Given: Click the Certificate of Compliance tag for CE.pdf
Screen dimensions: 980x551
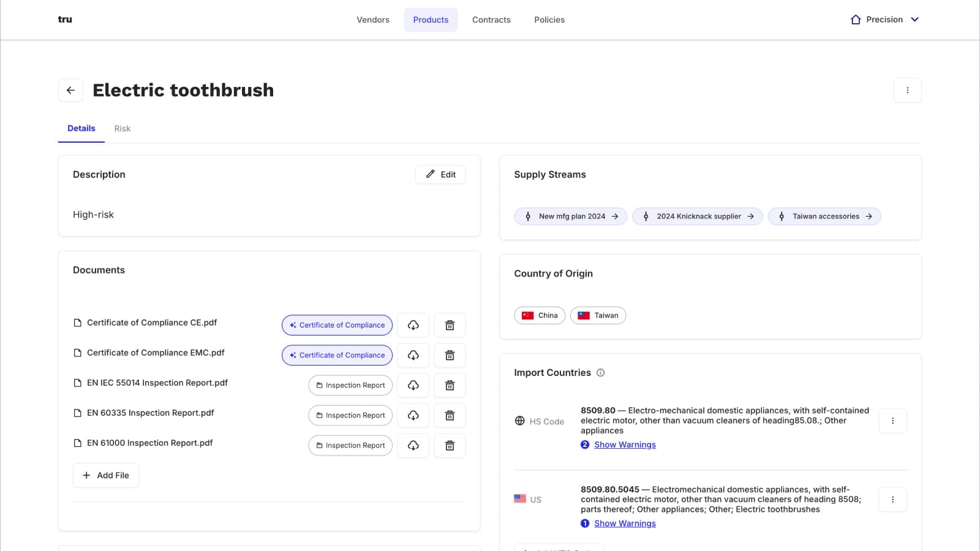Looking at the screenshot, I should coord(337,325).
